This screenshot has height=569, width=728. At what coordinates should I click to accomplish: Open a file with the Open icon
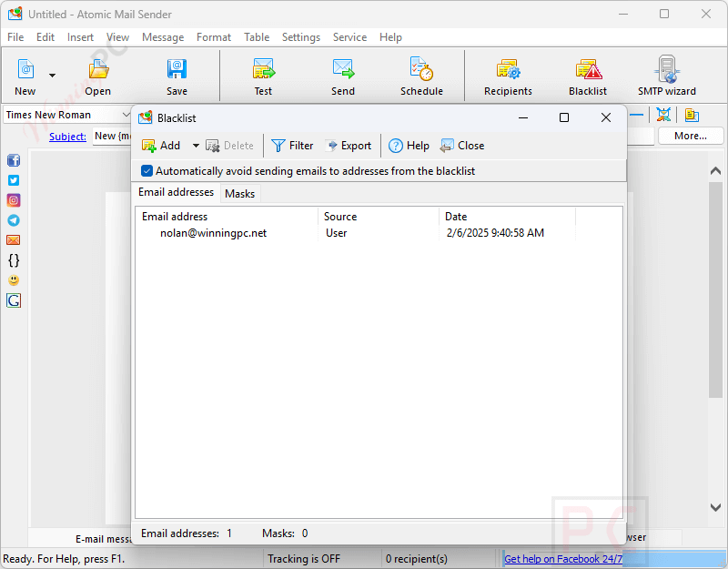click(98, 76)
